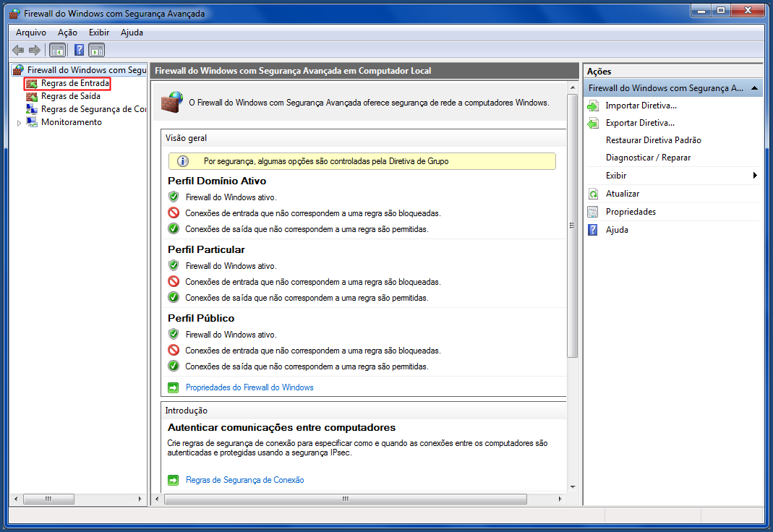The image size is (773, 532).
Task: Open the Ajuda menu in the menu bar
Action: point(132,33)
